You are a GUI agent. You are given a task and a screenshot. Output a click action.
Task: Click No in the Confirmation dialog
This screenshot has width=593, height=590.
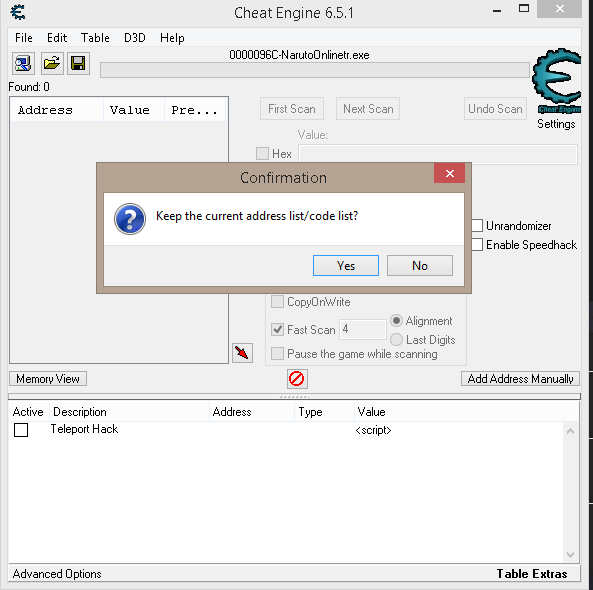[x=420, y=266]
